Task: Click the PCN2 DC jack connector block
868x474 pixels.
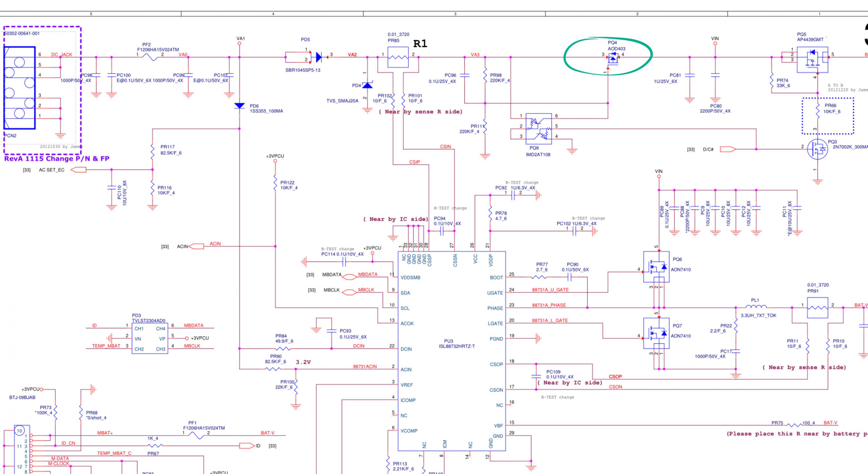Action: coord(20,88)
